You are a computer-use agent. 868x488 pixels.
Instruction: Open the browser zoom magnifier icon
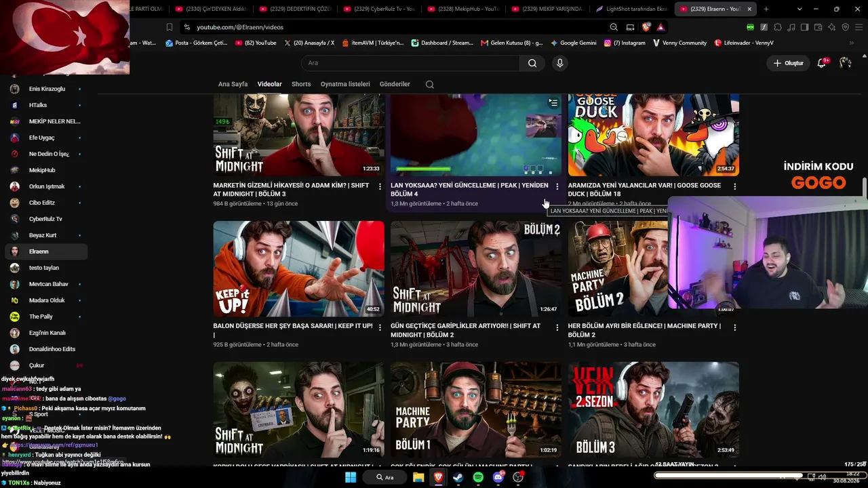pyautogui.click(x=614, y=27)
